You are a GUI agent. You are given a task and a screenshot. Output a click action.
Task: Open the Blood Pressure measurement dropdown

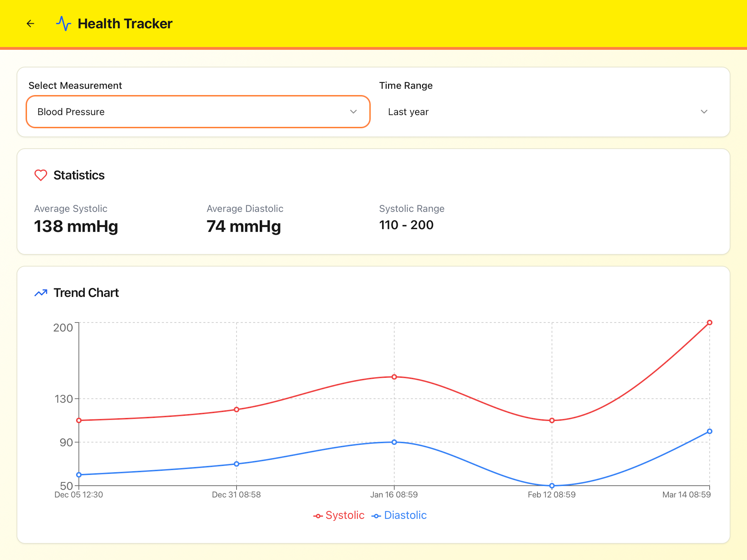point(198,112)
